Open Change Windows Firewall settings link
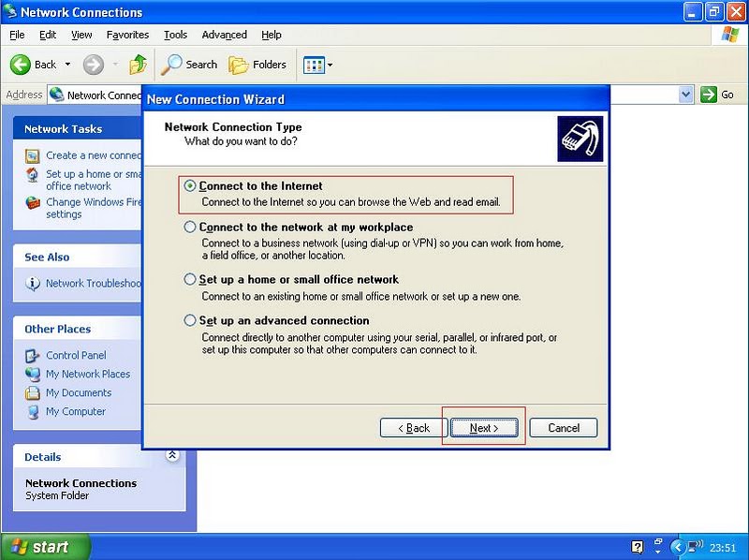Viewport: 749px width, 560px height. tap(95, 208)
